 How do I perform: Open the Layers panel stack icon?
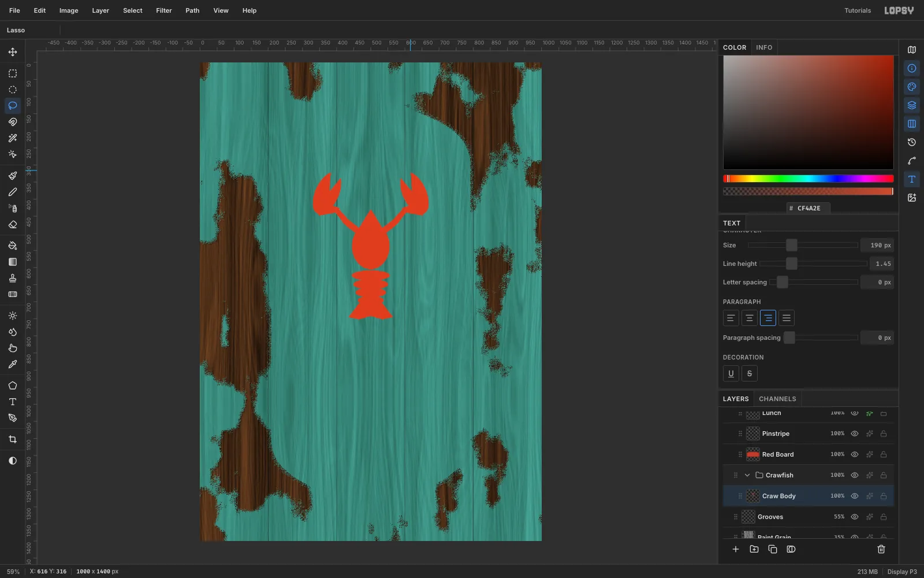pyautogui.click(x=912, y=105)
